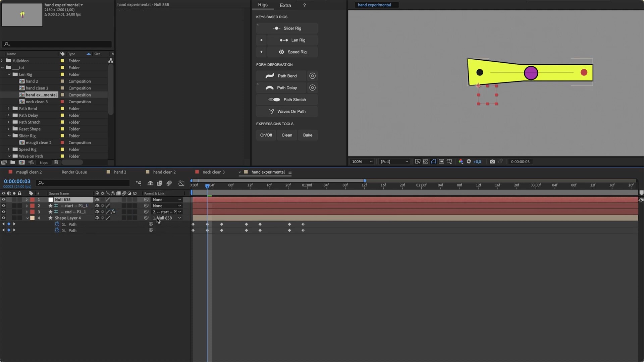Image resolution: width=644 pixels, height=362 pixels.
Task: Hide Shape Layer 4 via eye icon
Action: 4,218
